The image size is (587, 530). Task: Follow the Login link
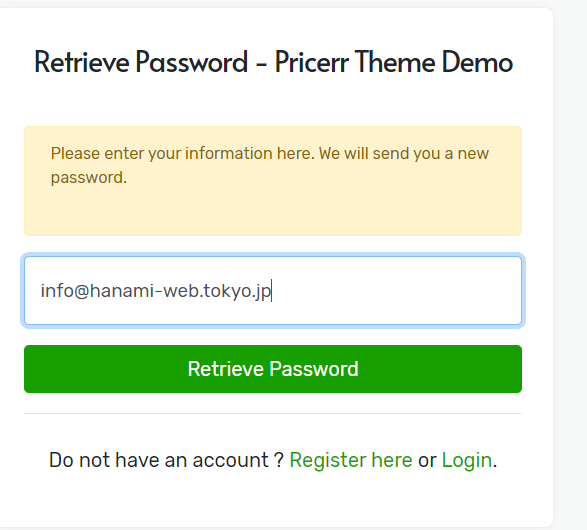pos(467,460)
